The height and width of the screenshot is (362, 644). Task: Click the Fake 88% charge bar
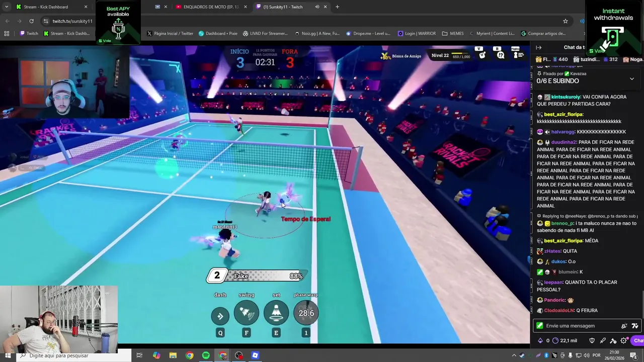(x=256, y=276)
